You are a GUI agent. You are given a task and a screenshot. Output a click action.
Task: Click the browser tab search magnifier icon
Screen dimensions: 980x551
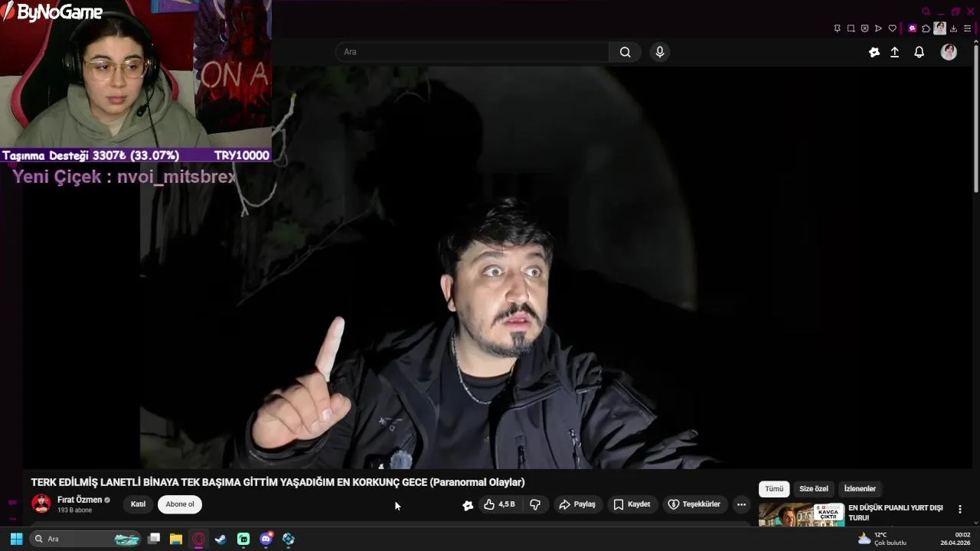(926, 11)
